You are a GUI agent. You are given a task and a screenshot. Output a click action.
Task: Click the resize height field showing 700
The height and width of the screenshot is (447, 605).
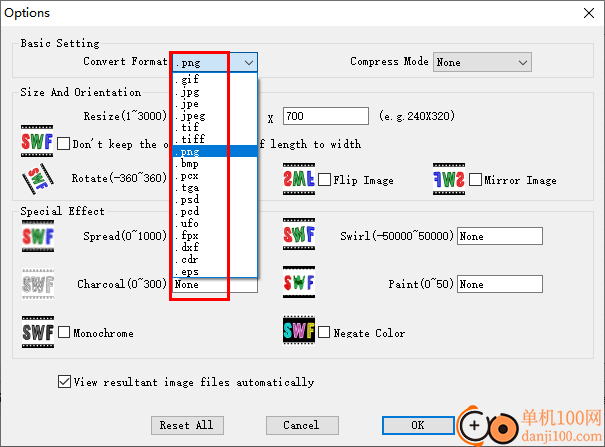pyautogui.click(x=326, y=116)
